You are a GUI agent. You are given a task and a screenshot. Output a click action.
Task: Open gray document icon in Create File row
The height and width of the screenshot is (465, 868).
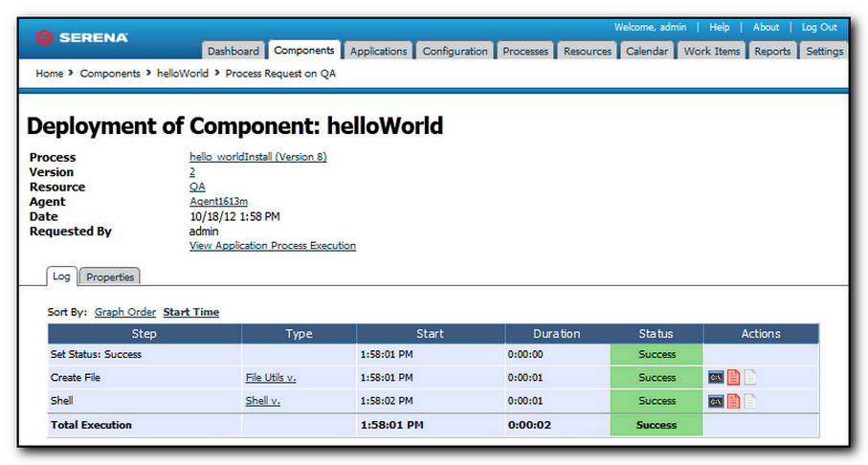pyautogui.click(x=749, y=378)
